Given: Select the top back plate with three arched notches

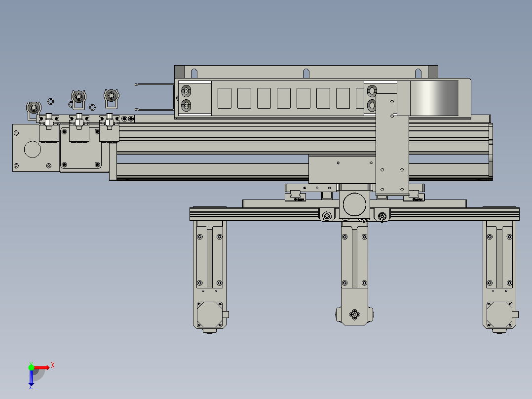Looking at the screenshot, I should tap(306, 72).
